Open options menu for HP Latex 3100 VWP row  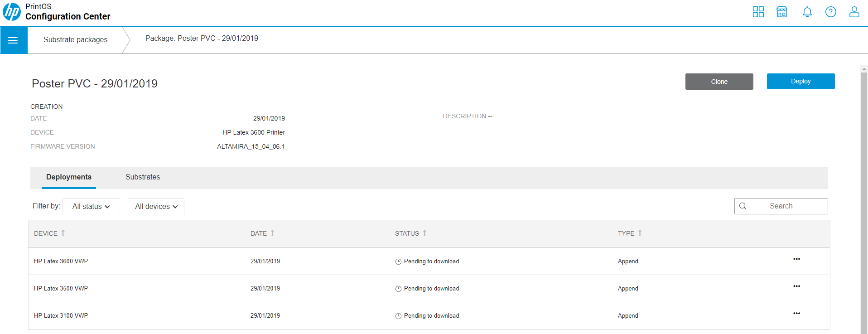pyautogui.click(x=797, y=314)
